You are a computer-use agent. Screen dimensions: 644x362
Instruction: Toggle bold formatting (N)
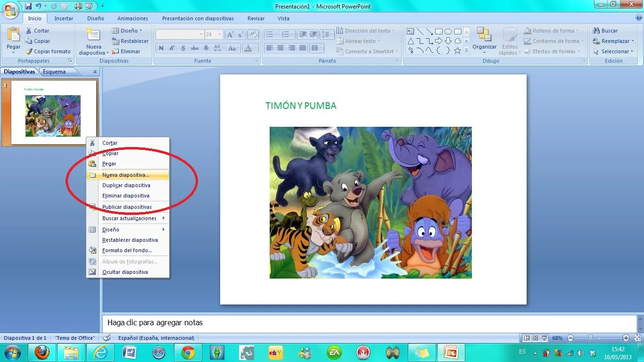tap(161, 48)
